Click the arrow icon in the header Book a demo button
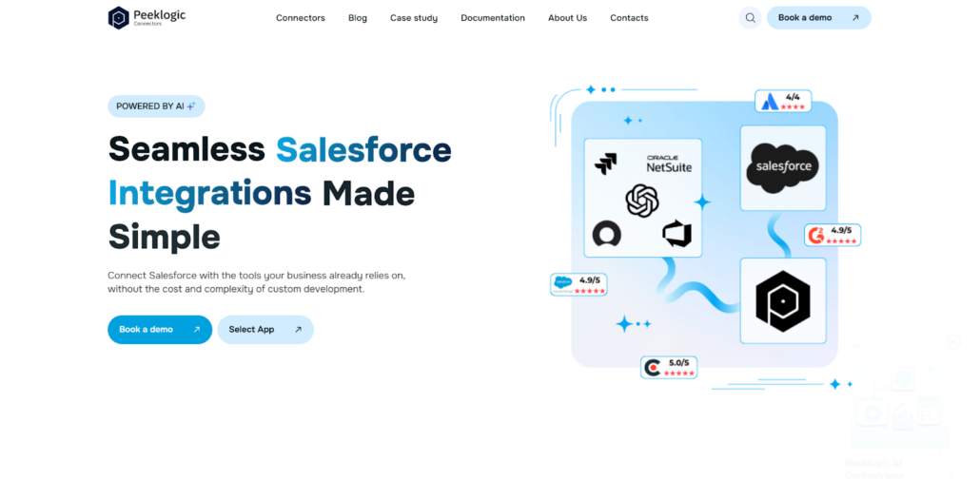The height and width of the screenshot is (480, 980). [x=855, y=18]
